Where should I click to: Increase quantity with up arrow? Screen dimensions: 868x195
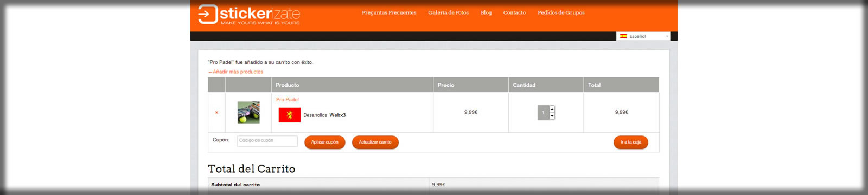click(x=552, y=109)
